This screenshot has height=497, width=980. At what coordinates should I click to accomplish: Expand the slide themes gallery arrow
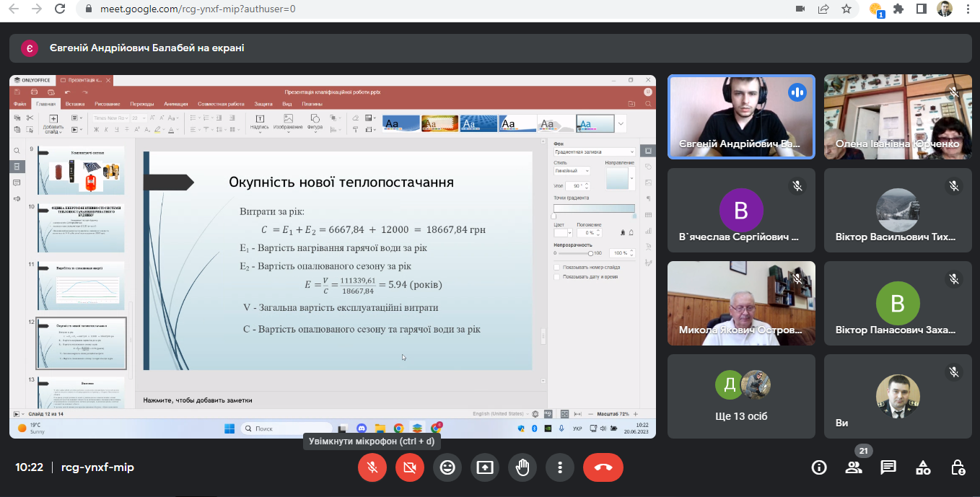click(x=621, y=124)
